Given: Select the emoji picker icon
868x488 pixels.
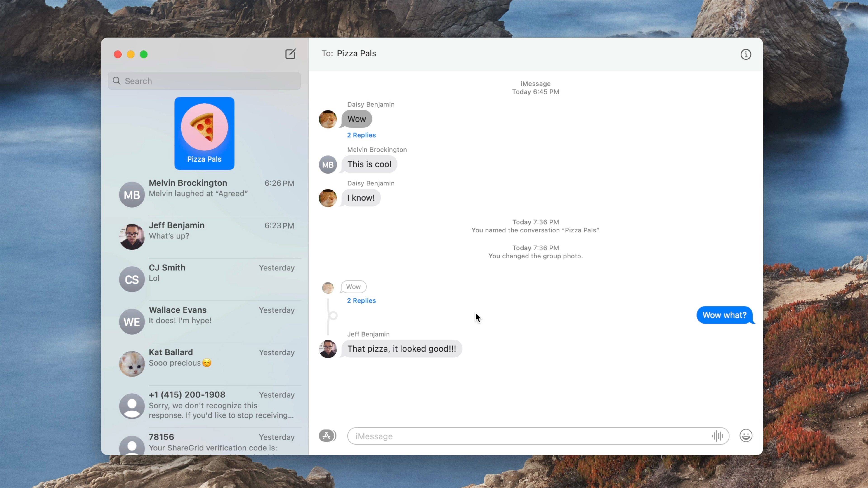Looking at the screenshot, I should pos(746,436).
